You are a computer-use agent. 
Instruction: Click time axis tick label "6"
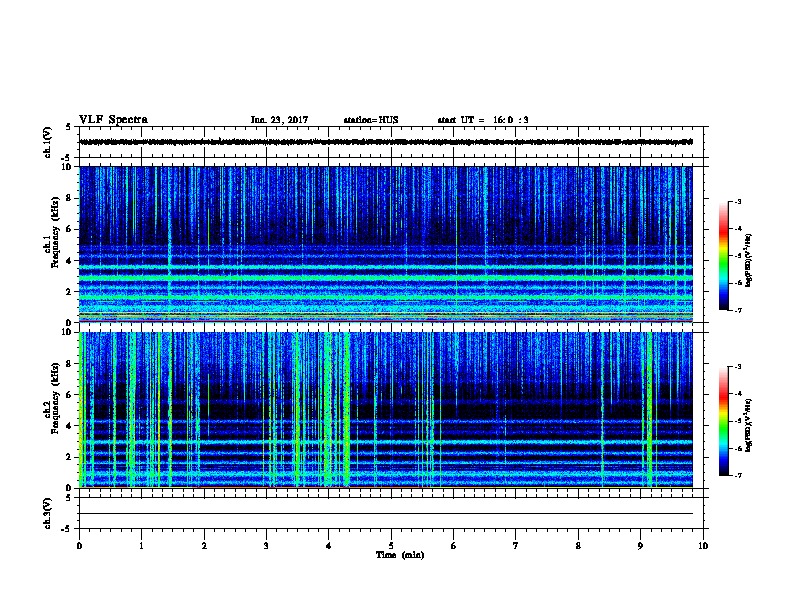[x=454, y=546]
